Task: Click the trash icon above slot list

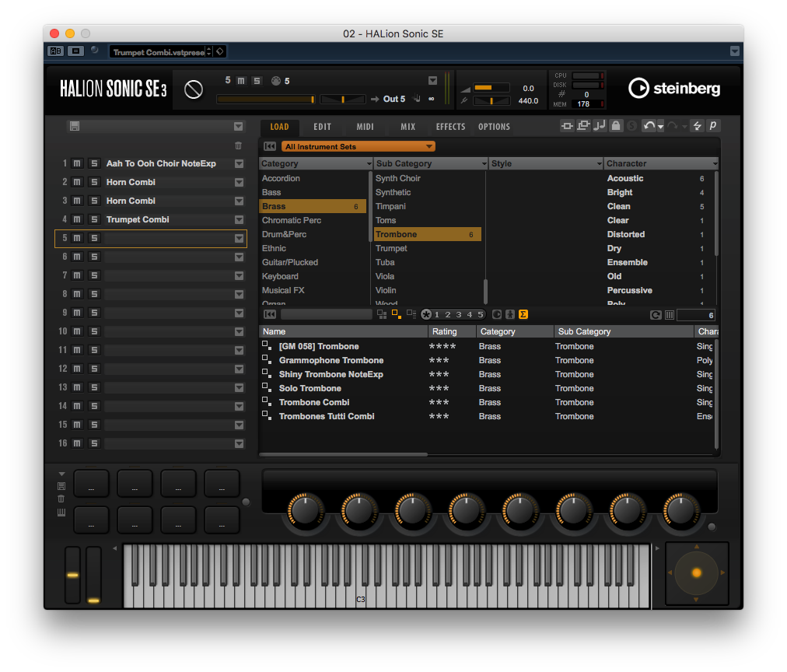Action: tap(238, 145)
